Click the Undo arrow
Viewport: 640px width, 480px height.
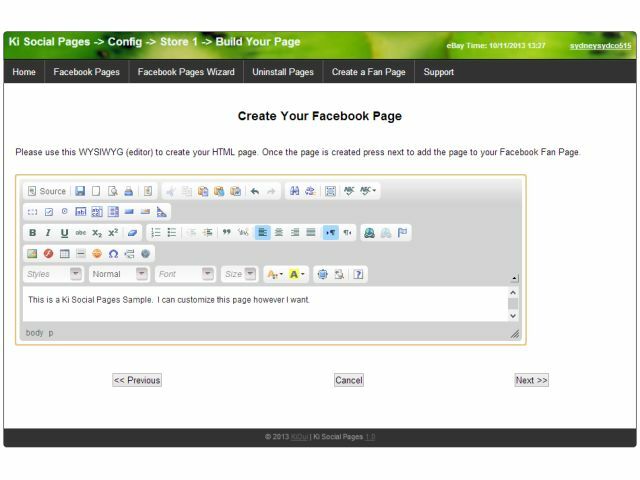[x=255, y=191]
